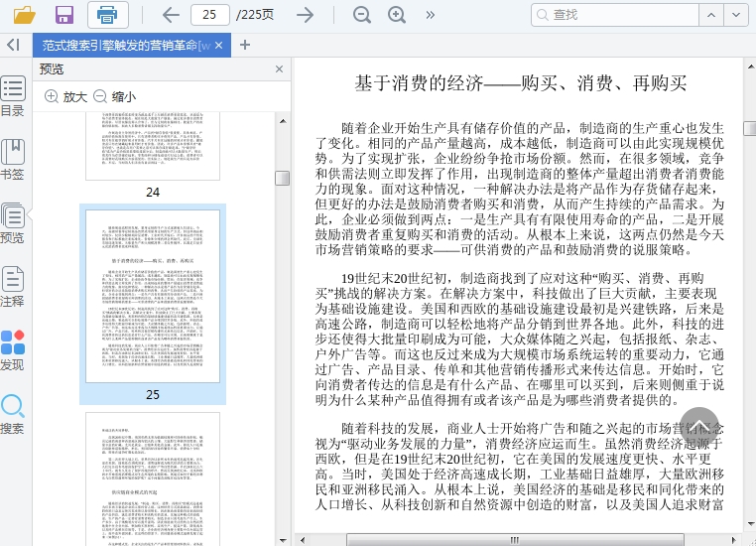Open the 发现 discover panel
Viewport: 756px width, 546px height.
click(x=13, y=351)
